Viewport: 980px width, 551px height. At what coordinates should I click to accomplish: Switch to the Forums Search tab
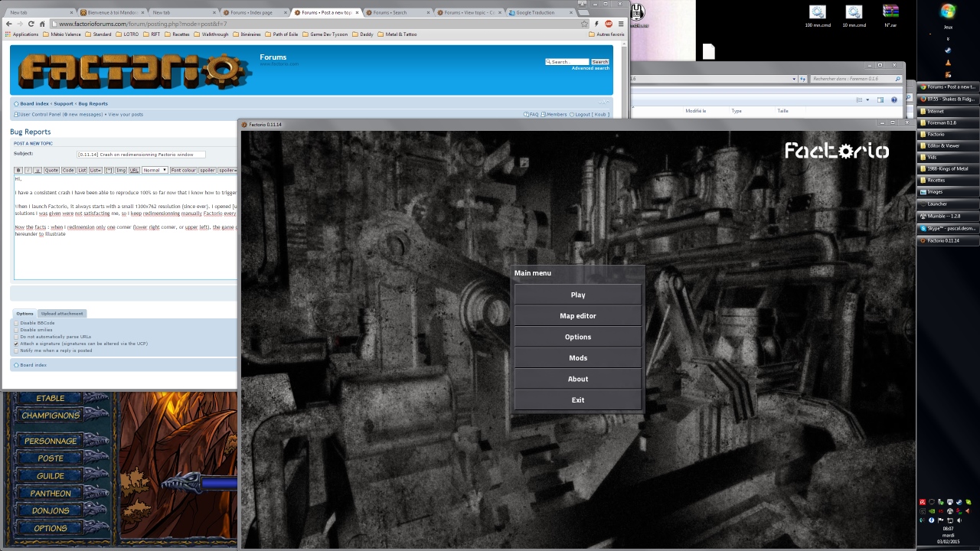[397, 12]
